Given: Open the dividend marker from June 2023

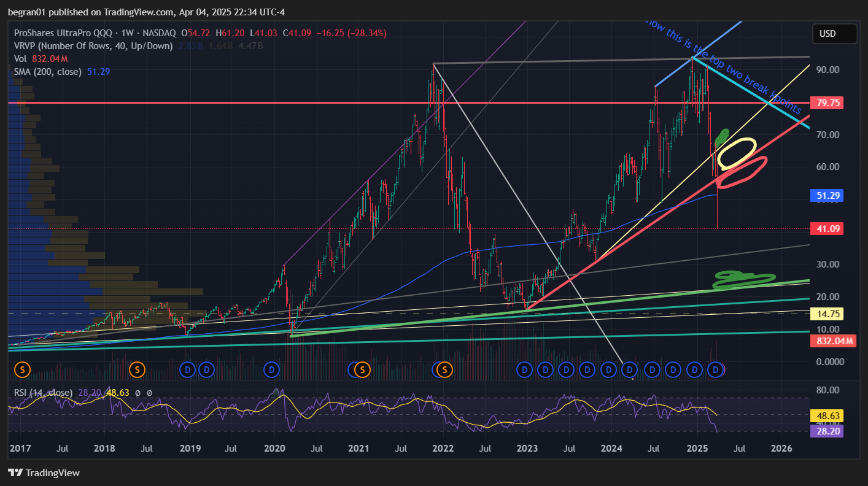Looking at the screenshot, I should 566,369.
